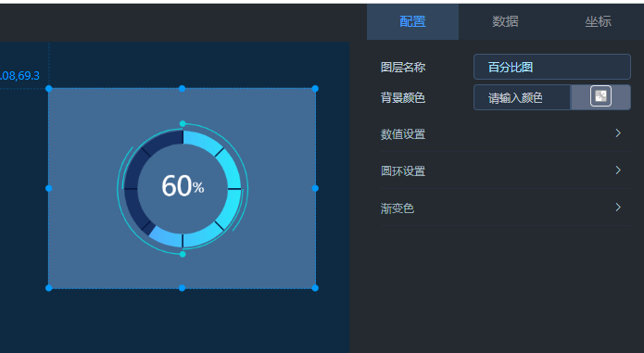Select the 60% percentage text in the ring
Screen dimensions: 644x353
pos(183,186)
